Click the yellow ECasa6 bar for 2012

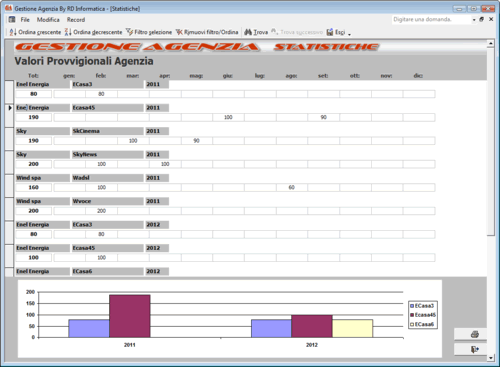tap(352, 328)
